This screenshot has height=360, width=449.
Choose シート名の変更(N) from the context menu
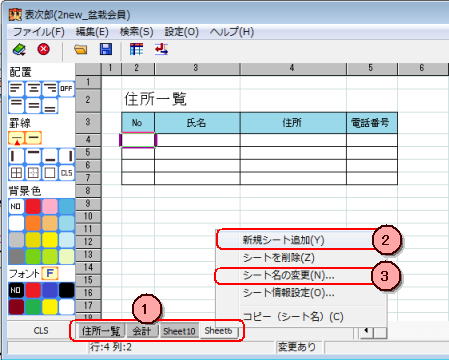[x=289, y=275]
